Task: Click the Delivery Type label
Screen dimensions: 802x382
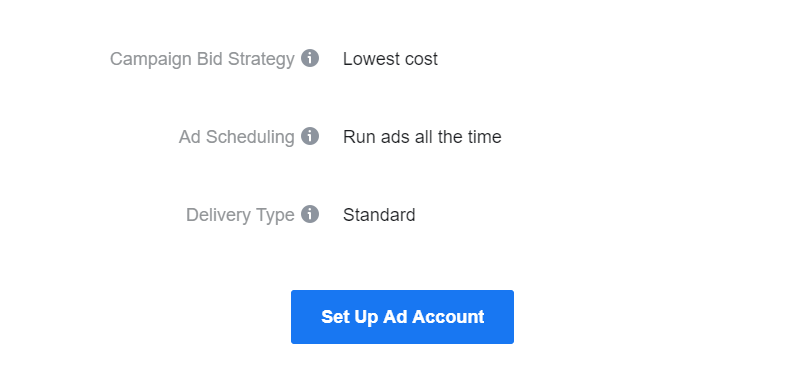Action: coord(240,215)
